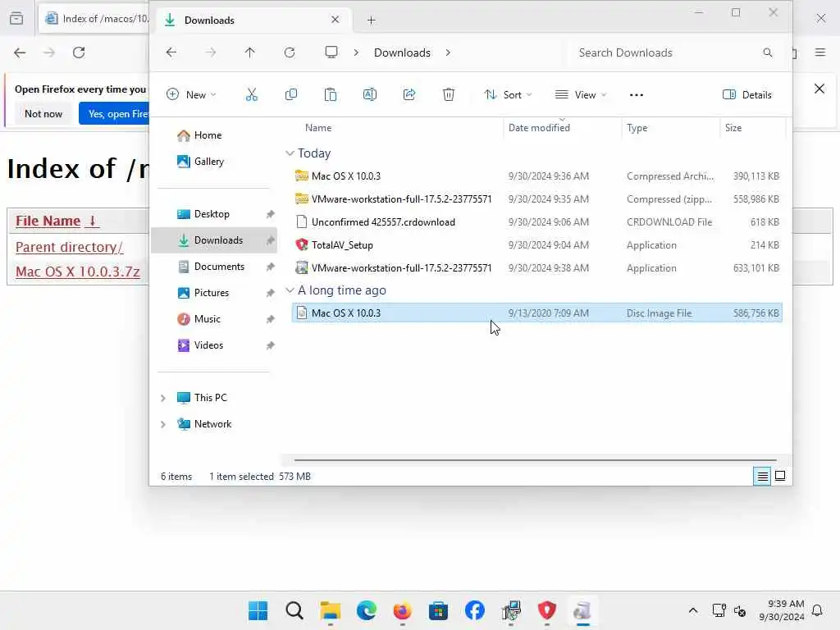Viewport: 840px width, 630px height.
Task: Open Facebook from the taskbar
Action: [475, 610]
